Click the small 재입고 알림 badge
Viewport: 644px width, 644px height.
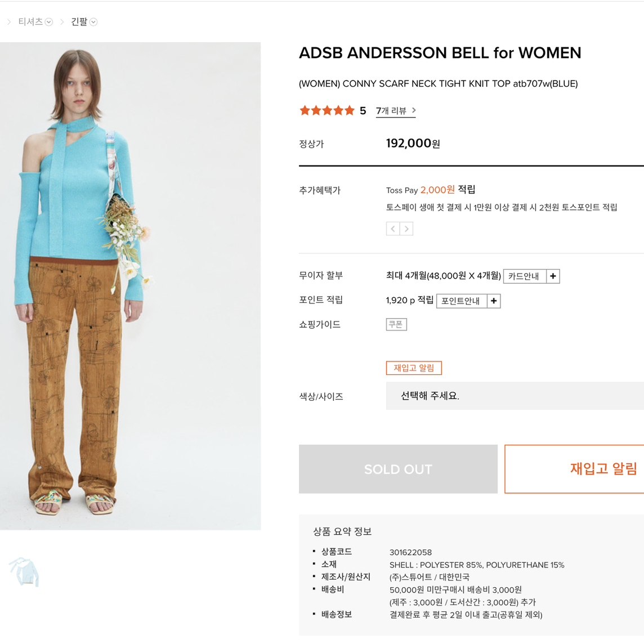point(414,368)
